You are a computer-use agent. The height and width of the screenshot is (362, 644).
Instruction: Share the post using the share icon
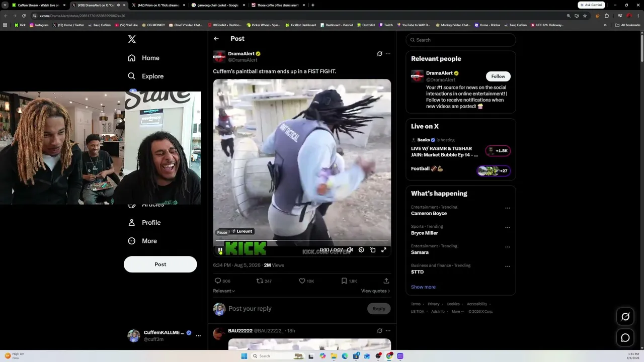386,281
